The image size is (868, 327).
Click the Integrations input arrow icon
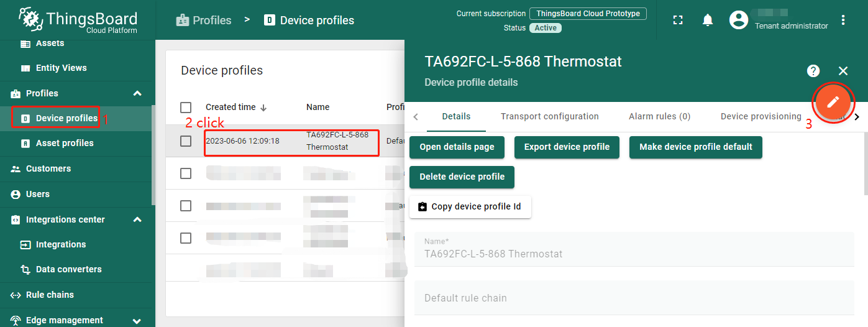click(x=25, y=244)
